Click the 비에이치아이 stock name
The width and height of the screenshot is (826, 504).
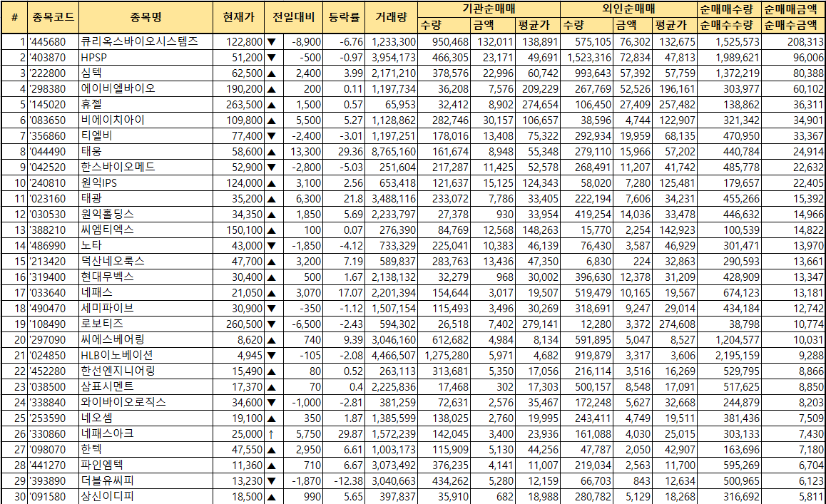pos(113,120)
